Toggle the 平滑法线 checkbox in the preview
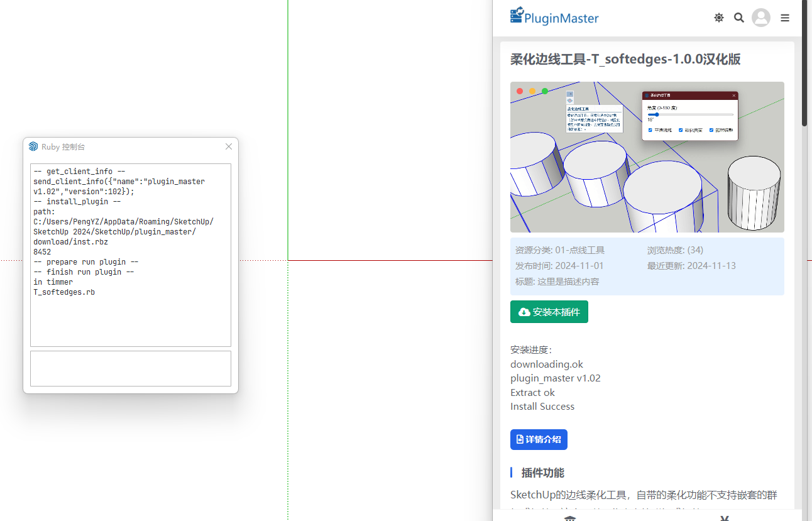The width and height of the screenshot is (812, 521). coord(650,130)
